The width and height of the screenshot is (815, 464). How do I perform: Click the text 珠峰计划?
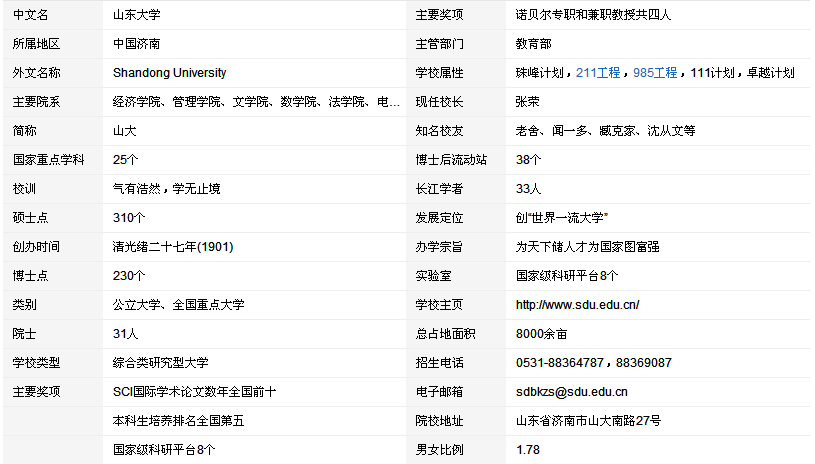[540, 73]
